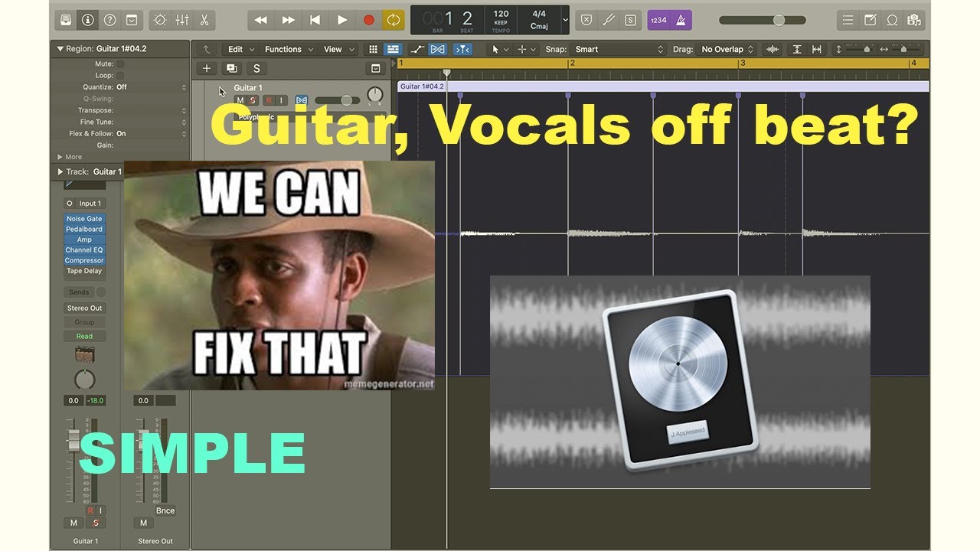Open the Media Browser button
The image size is (980, 551).
pyautogui.click(x=913, y=20)
